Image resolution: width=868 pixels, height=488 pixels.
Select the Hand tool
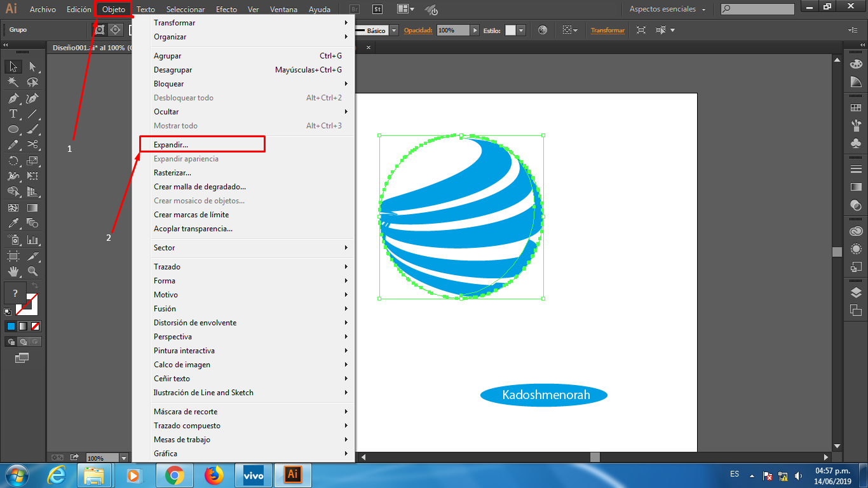[x=13, y=271]
